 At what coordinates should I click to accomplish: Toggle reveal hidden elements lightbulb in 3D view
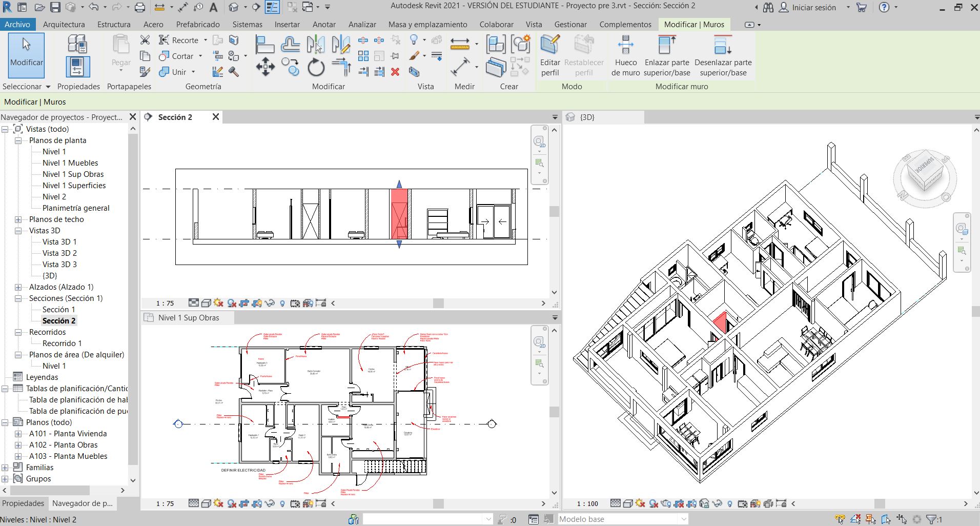point(730,503)
